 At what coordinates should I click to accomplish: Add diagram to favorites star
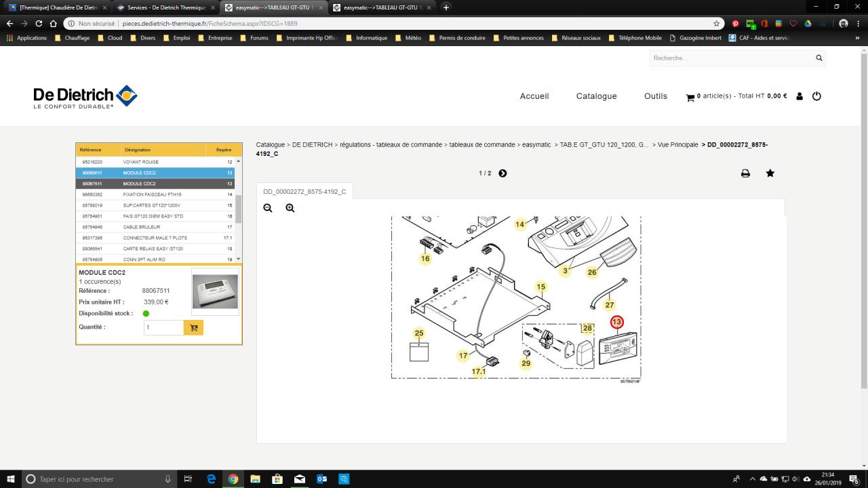770,174
